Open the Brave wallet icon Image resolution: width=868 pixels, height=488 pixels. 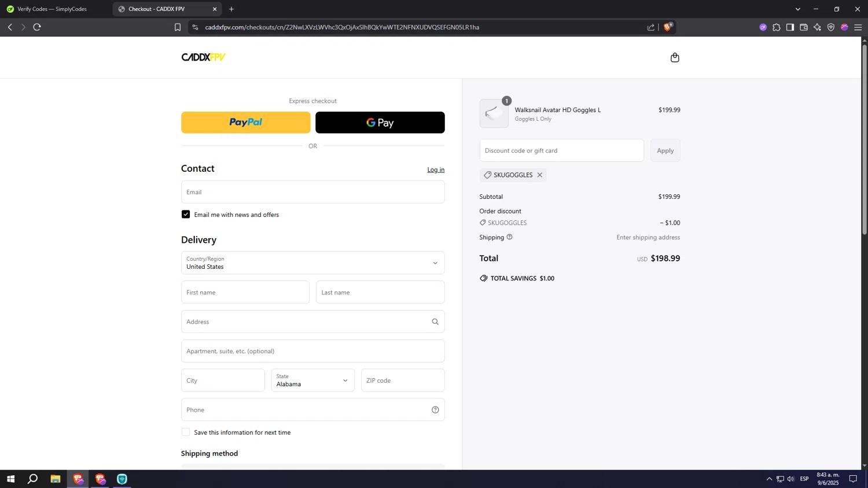pos(804,27)
